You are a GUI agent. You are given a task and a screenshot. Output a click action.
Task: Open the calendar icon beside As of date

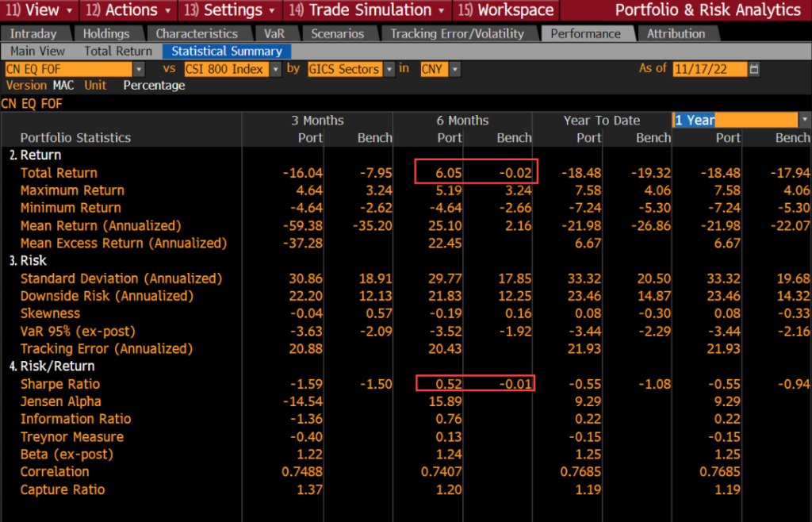(x=754, y=69)
